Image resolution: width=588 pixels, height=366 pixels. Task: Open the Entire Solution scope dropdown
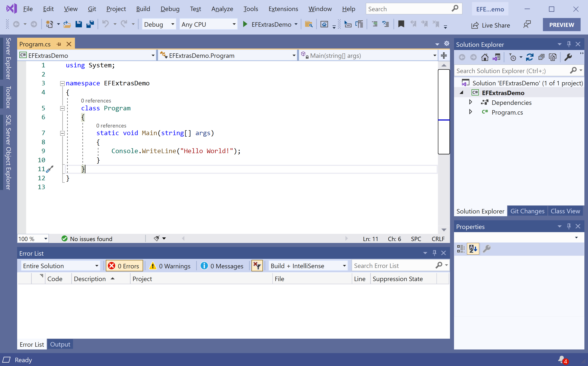click(x=61, y=266)
